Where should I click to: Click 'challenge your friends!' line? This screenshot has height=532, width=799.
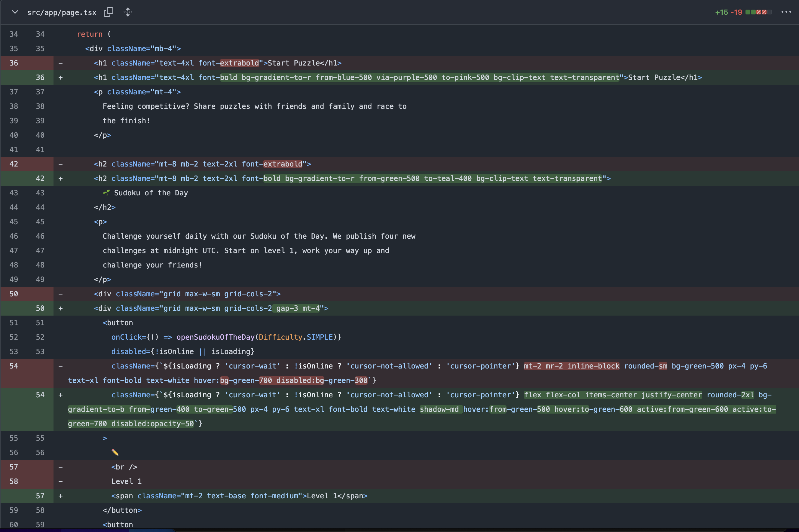click(152, 265)
